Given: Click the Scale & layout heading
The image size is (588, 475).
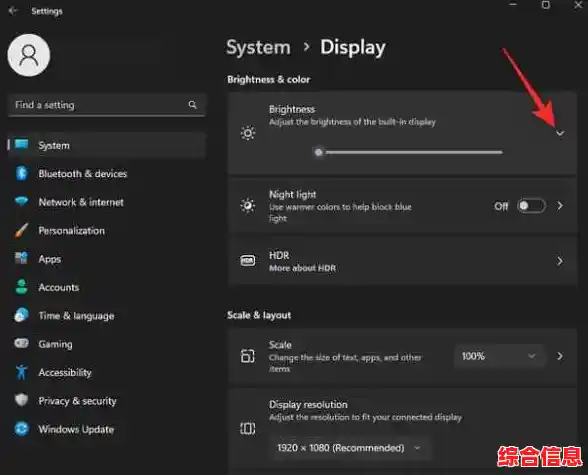Looking at the screenshot, I should (x=259, y=315).
